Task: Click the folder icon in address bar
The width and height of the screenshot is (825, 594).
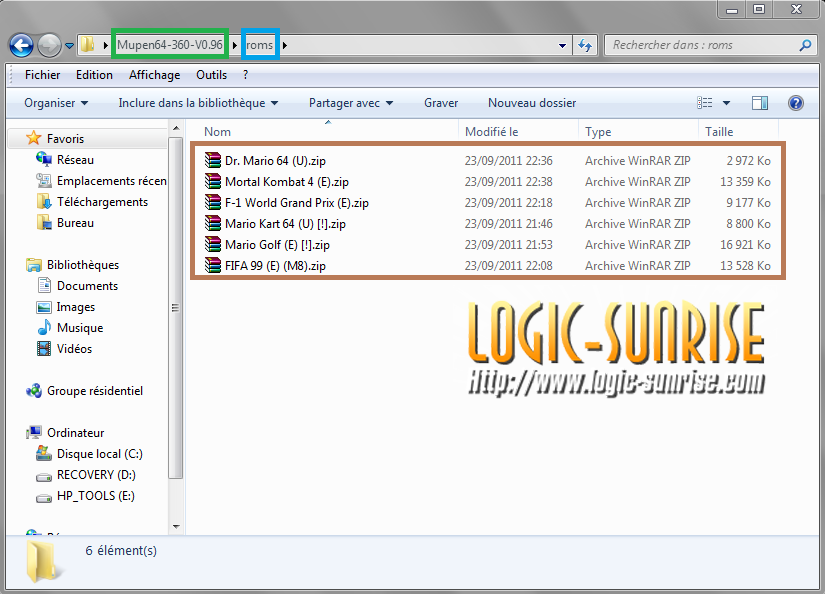Action: point(88,45)
